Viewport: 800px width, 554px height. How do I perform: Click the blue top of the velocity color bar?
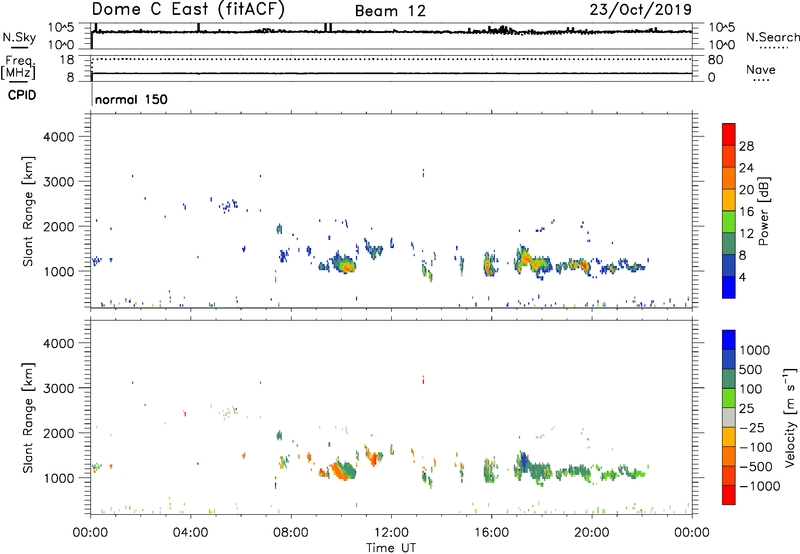(x=729, y=340)
